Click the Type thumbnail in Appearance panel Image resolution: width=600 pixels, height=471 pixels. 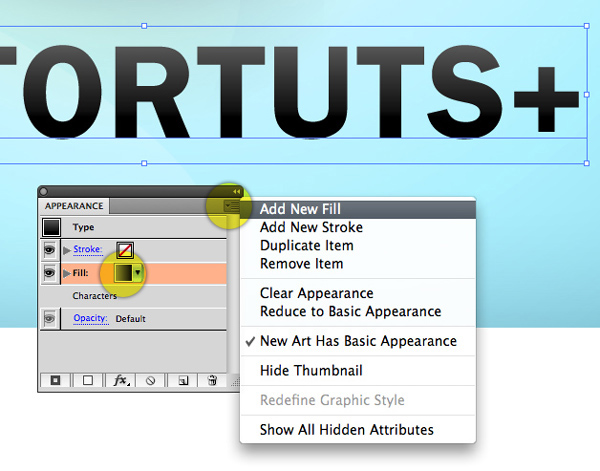(51, 227)
